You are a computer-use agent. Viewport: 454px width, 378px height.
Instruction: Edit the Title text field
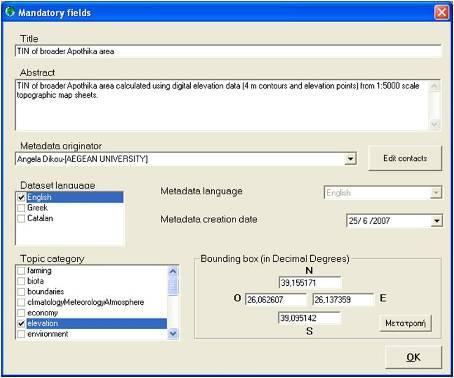[228, 51]
